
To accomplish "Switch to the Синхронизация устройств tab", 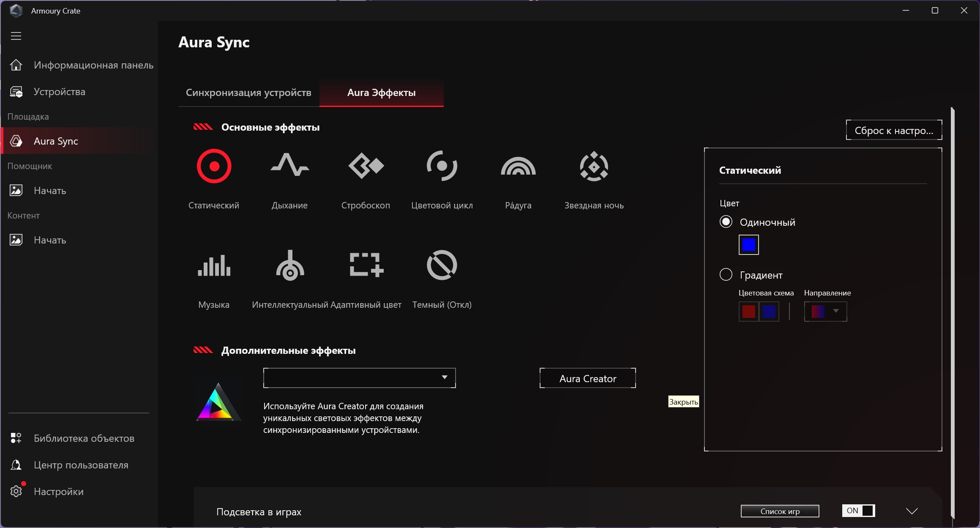I will [x=248, y=93].
